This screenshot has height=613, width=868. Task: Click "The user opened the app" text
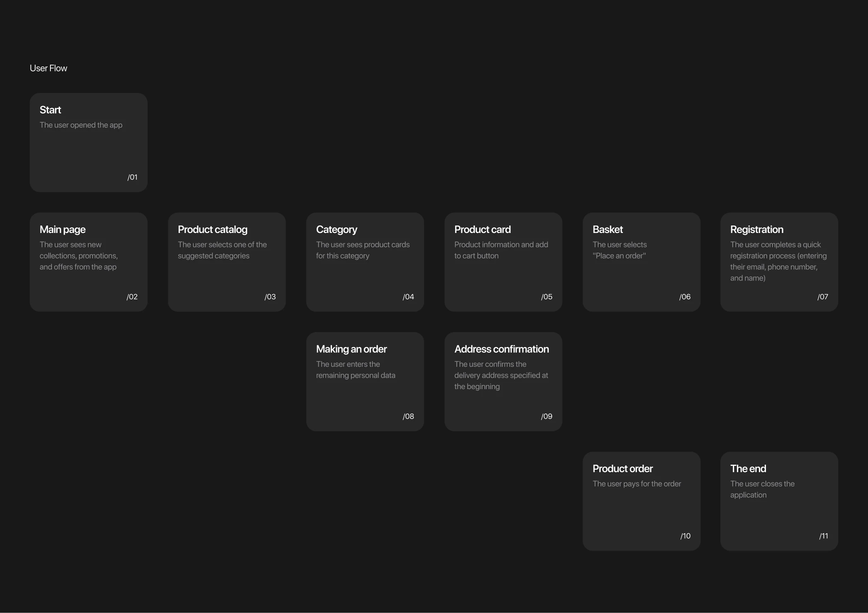(81, 125)
